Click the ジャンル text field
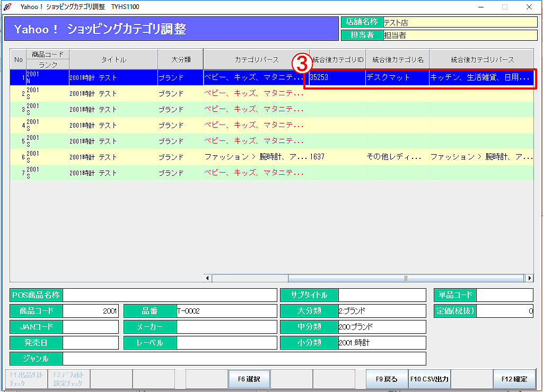Viewport: 543px width, 392px height. pyautogui.click(x=244, y=359)
